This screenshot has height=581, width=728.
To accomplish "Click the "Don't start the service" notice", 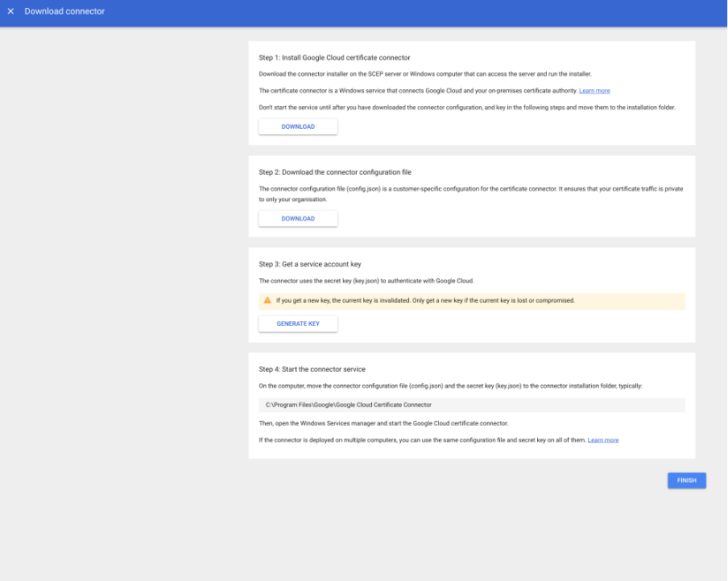I will pyautogui.click(x=466, y=107).
